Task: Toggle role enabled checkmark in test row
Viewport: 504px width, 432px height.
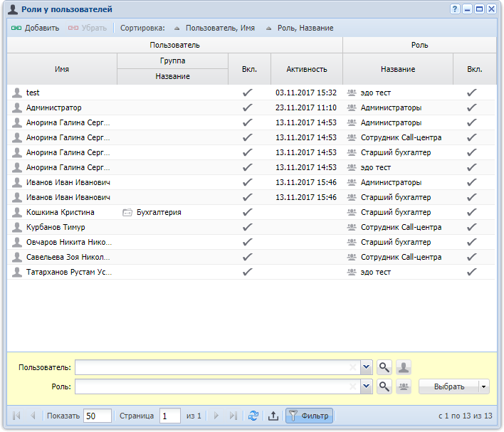Action: coord(472,93)
